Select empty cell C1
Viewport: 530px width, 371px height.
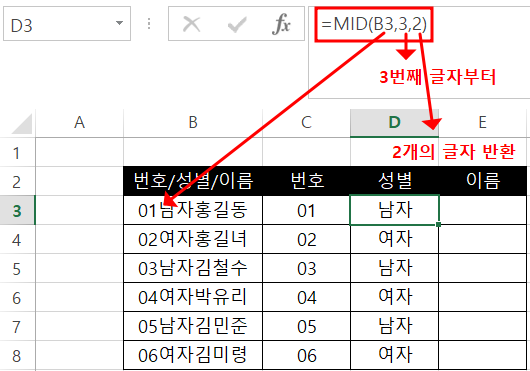(306, 152)
